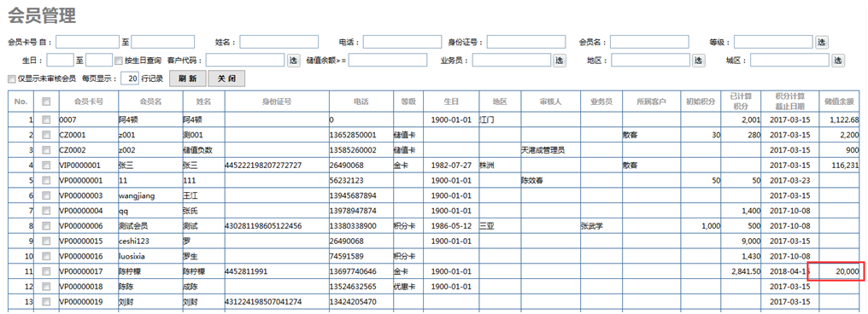This screenshot has height=314, width=868.
Task: Check the row checkbox for member 0007
Action: tap(46, 119)
